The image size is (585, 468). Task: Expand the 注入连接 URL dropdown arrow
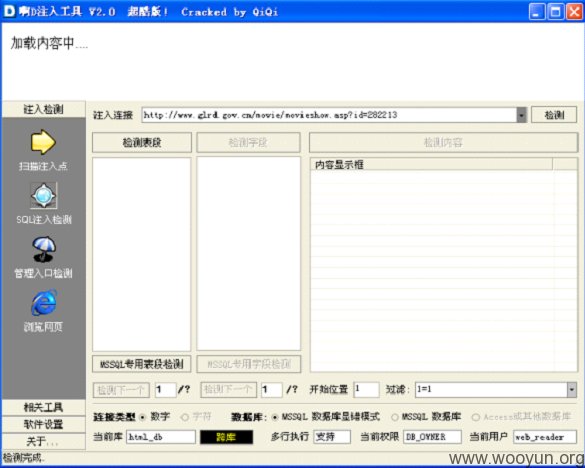point(521,115)
